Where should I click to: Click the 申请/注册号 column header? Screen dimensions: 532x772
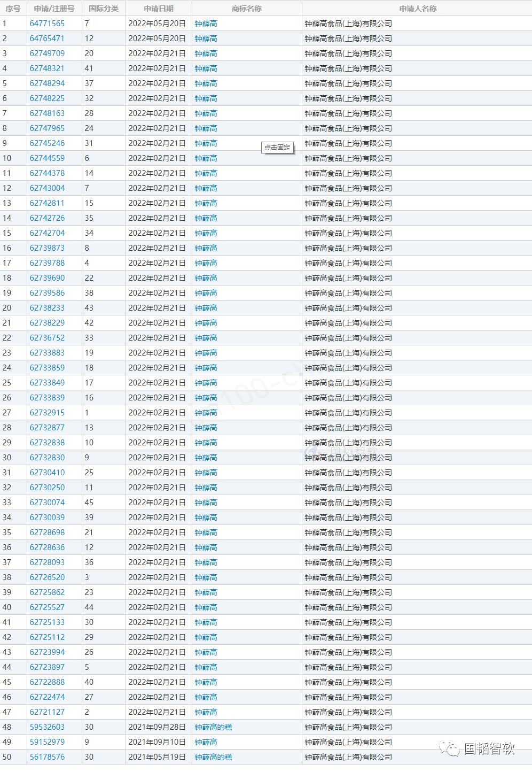coord(54,9)
